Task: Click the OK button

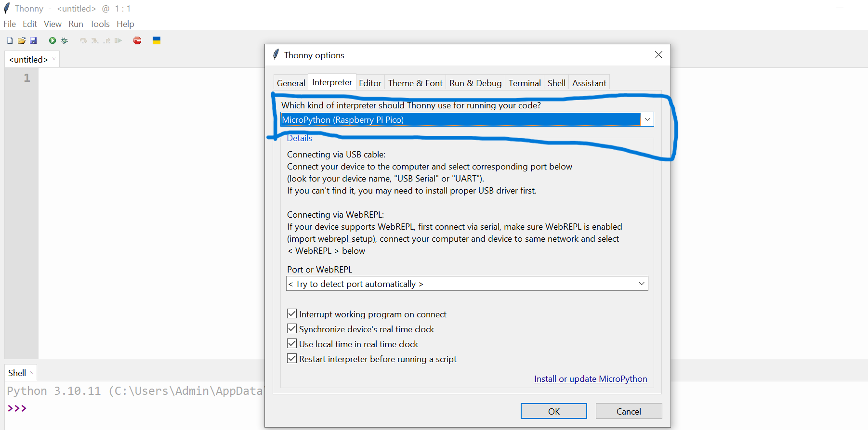Action: [554, 411]
